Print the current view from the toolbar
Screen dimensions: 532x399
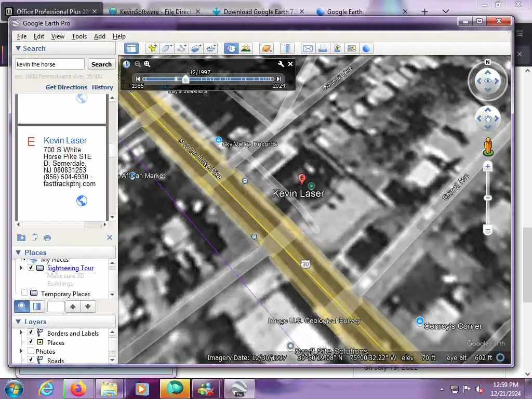(x=322, y=48)
